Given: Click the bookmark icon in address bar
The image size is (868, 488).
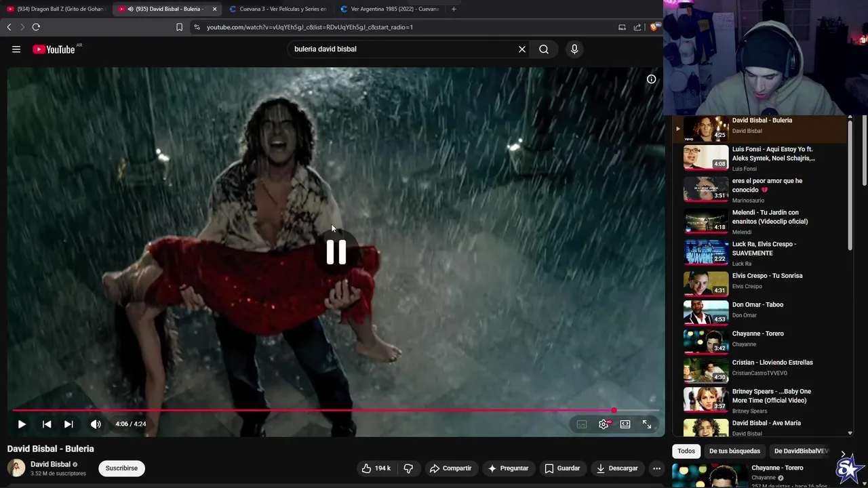Looking at the screenshot, I should pyautogui.click(x=180, y=27).
